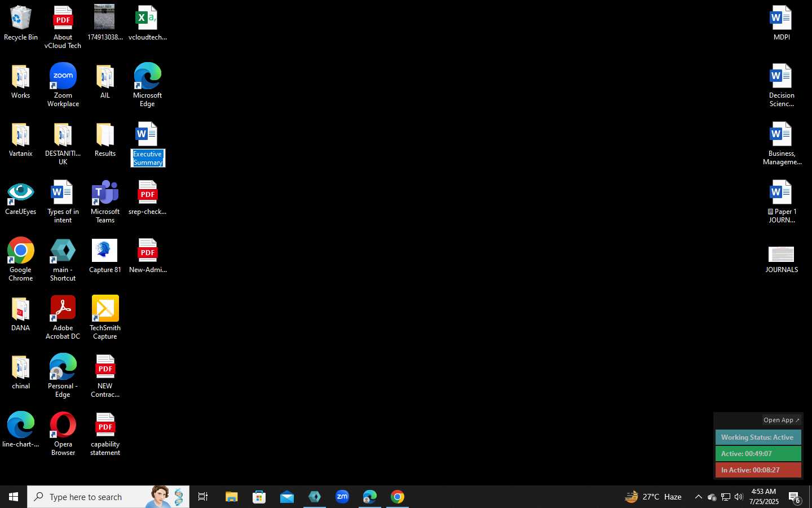The image size is (812, 508).
Task: Click search highlights picture in search box
Action: 168,497
